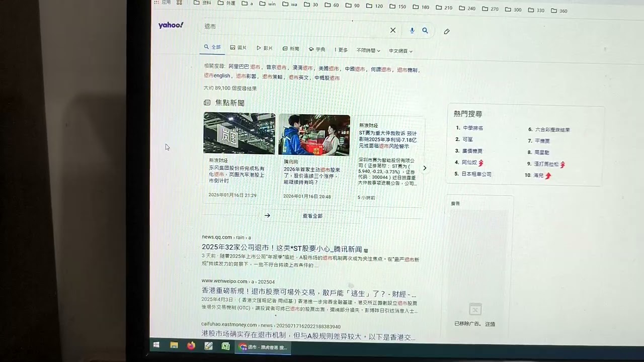Open the '120' bookmark folder
Screen dimensions: 644x362
click(x=374, y=6)
